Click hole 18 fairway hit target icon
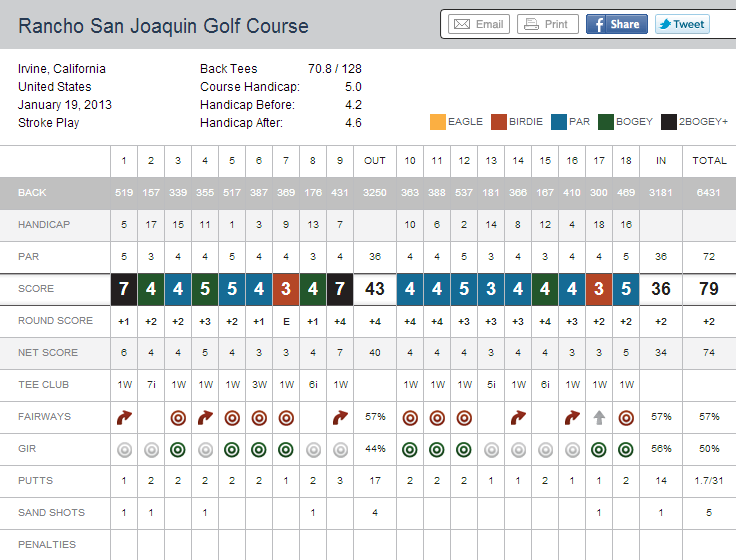The width and height of the screenshot is (736, 560). pyautogui.click(x=625, y=417)
